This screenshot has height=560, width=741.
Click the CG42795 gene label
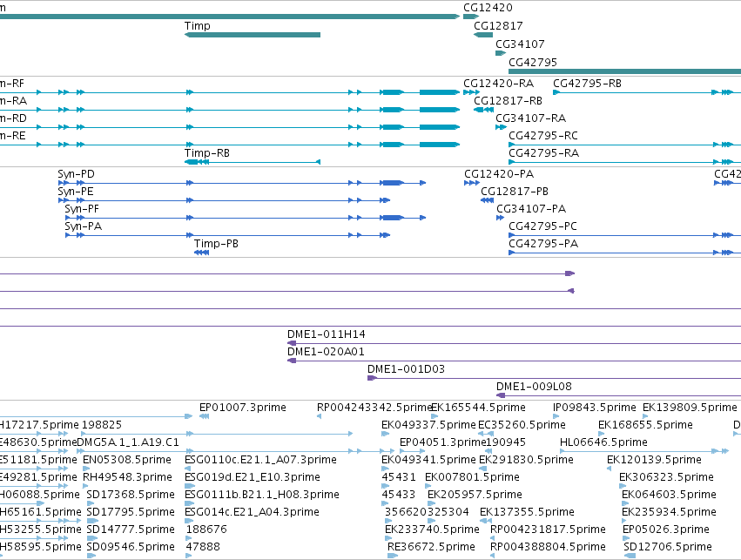click(533, 63)
